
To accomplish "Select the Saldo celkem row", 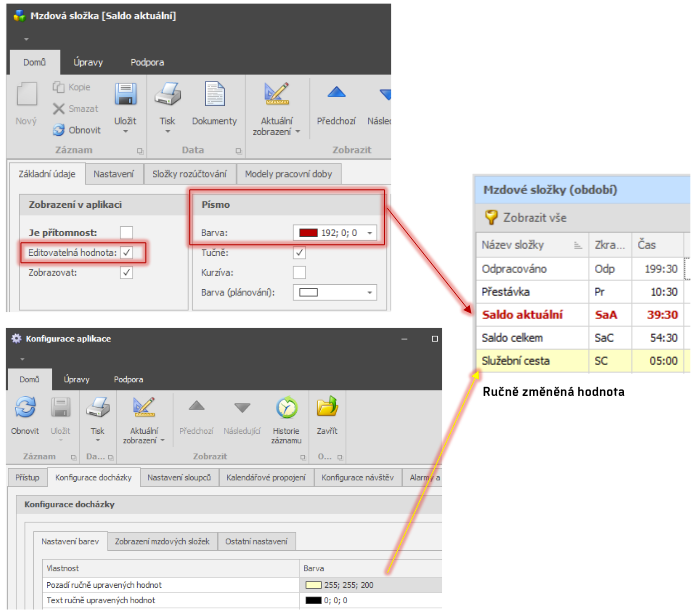I will tap(583, 338).
